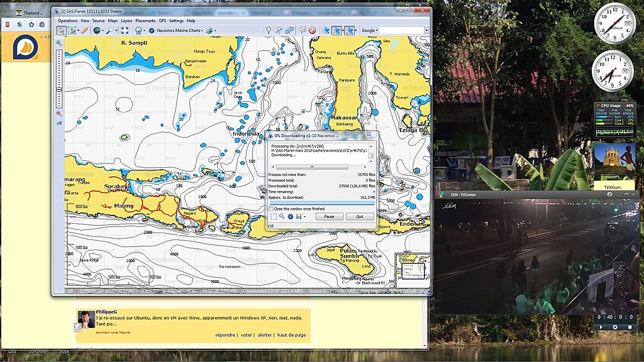This screenshot has height=362, width=644.
Task: Open the View menu
Action: [x=85, y=21]
